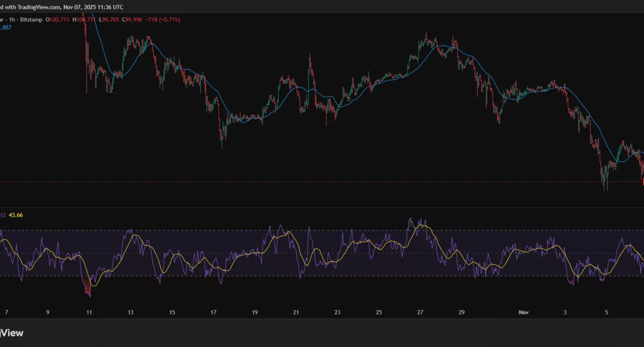
Task: Click the 19 date on the time axis
Action: tap(255, 312)
